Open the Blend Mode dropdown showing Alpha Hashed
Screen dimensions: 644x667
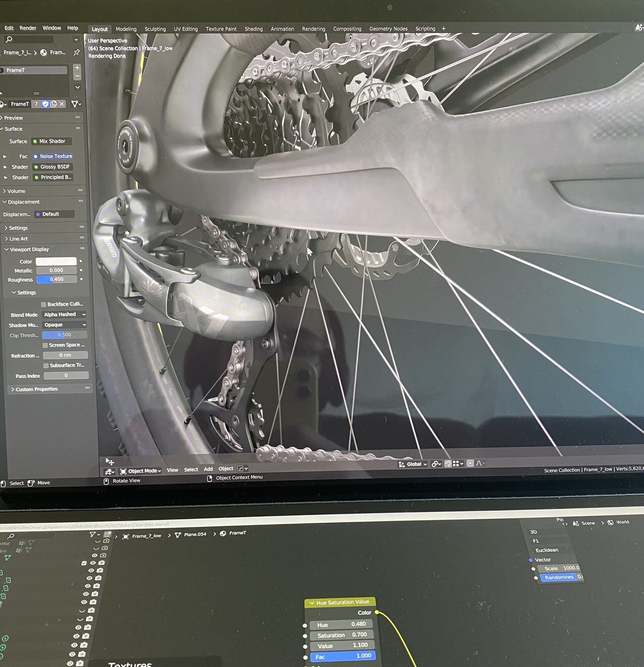click(x=64, y=314)
